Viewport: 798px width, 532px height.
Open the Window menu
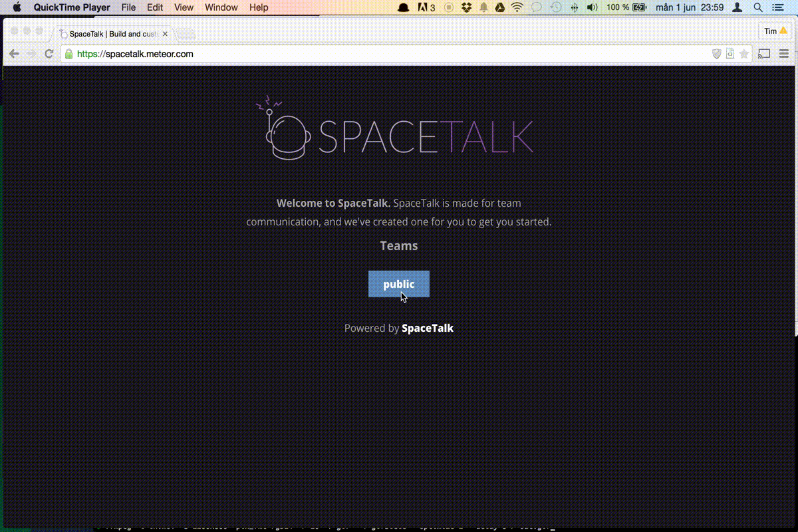[221, 7]
